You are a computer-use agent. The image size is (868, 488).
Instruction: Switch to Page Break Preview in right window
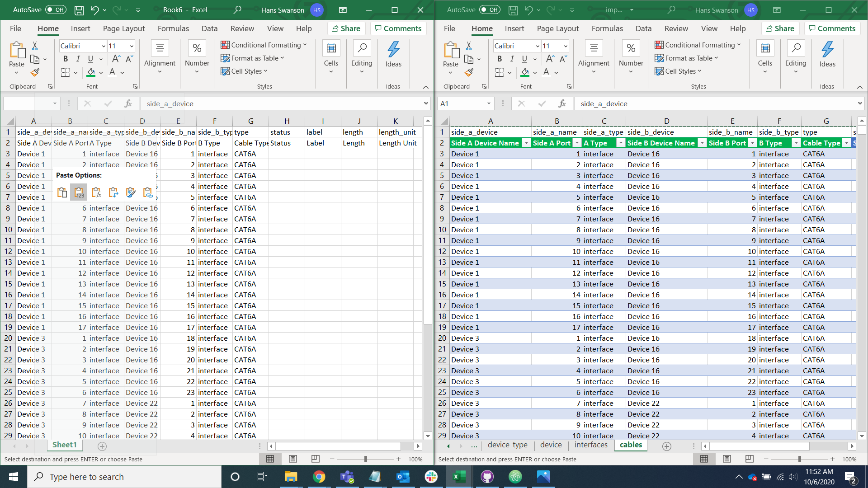749,459
